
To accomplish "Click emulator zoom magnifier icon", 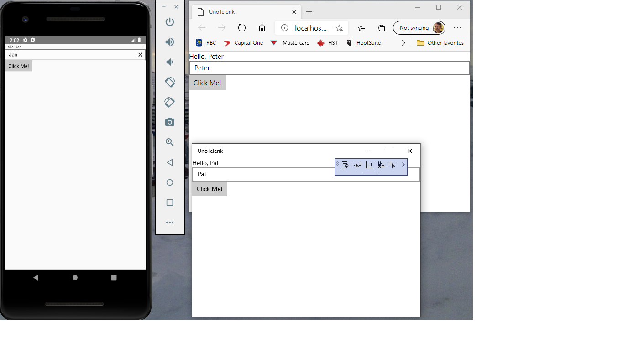I will pyautogui.click(x=170, y=142).
